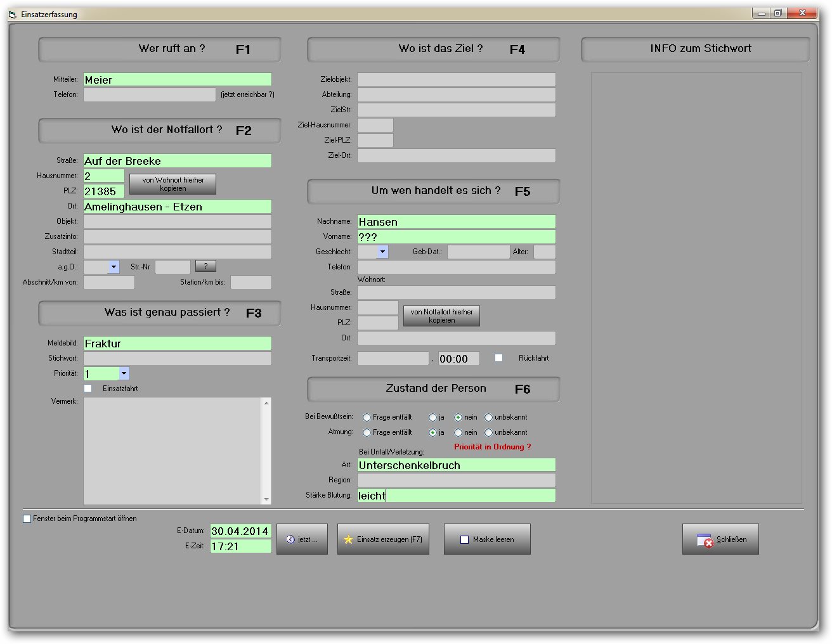Image resolution: width=832 pixels, height=644 pixels.
Task: Click the Notfallort Hausnummer field
Action: 104,176
